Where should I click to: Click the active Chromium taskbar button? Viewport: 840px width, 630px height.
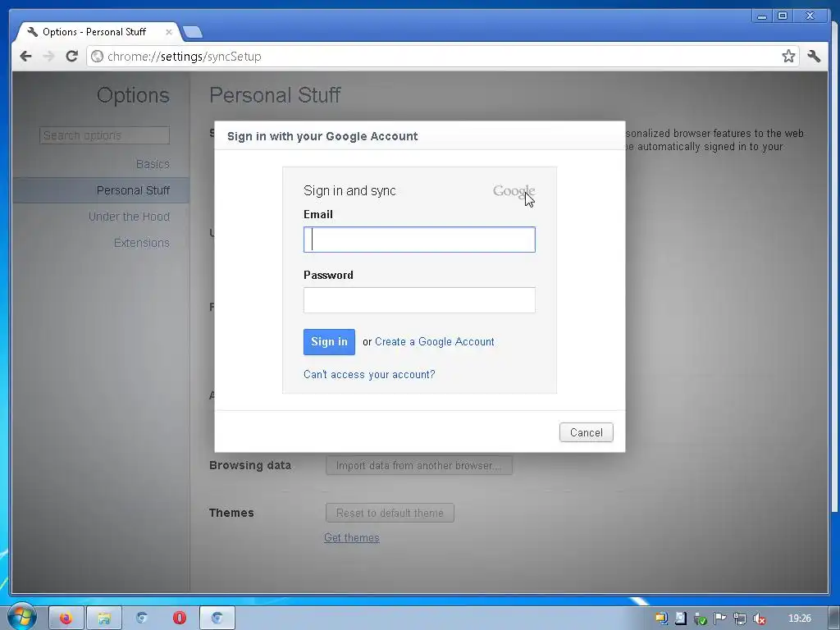coord(217,619)
